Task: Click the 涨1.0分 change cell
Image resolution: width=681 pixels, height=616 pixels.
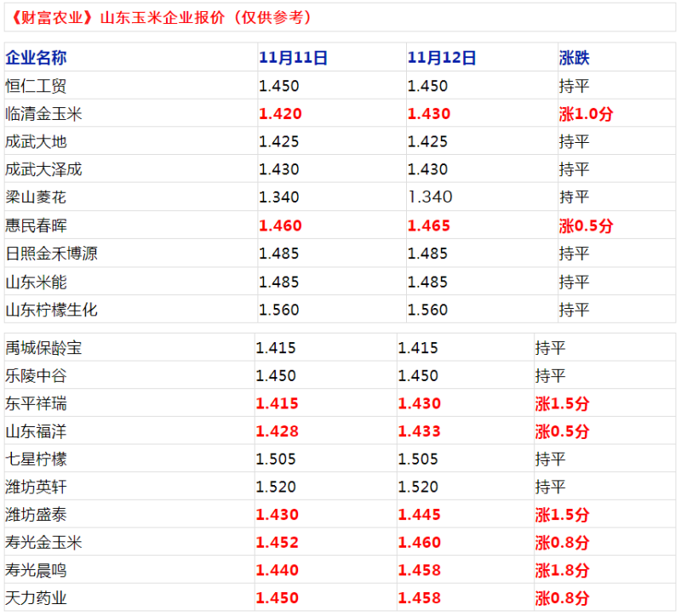Action: [x=586, y=114]
